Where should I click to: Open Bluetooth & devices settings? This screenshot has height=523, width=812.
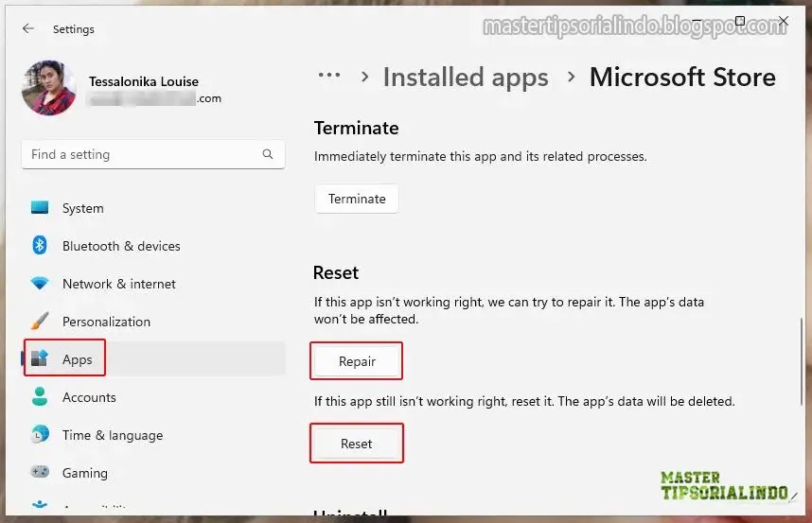[153, 246]
